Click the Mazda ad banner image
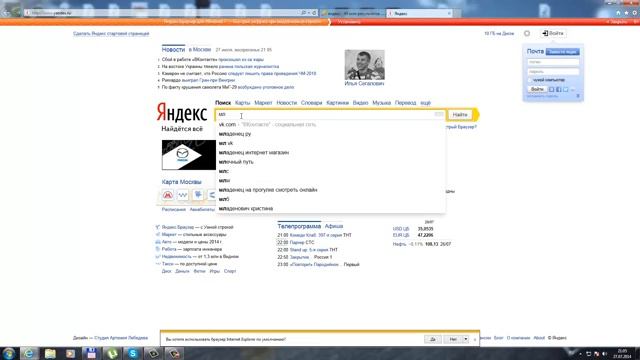640x360 pixels. point(189,155)
